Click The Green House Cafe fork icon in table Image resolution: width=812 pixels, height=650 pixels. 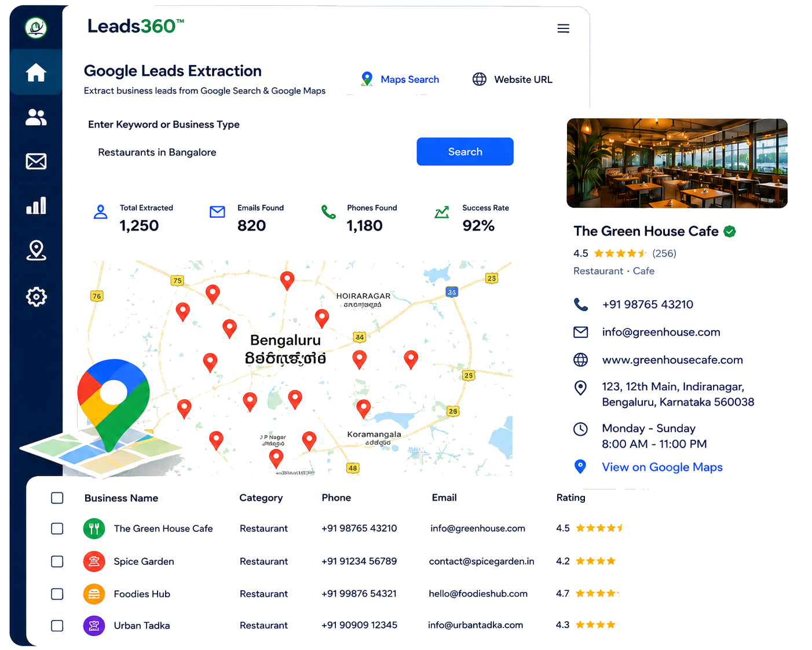coord(94,528)
